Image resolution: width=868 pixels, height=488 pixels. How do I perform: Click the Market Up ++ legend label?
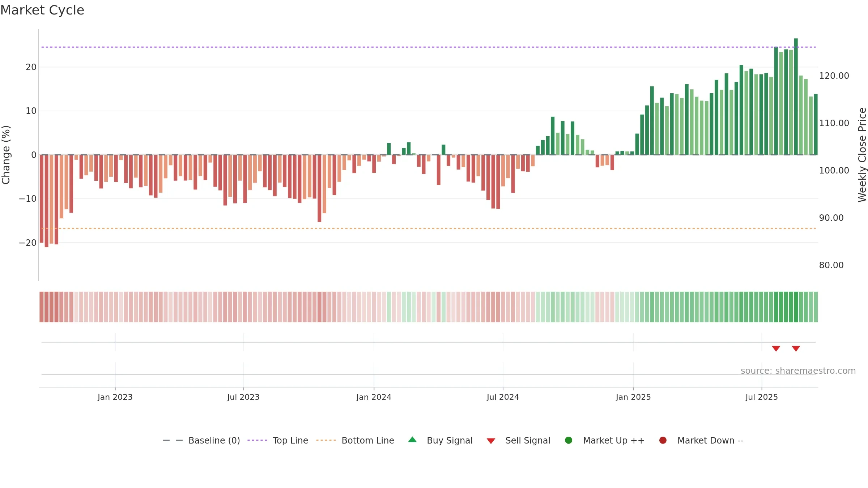pyautogui.click(x=614, y=440)
